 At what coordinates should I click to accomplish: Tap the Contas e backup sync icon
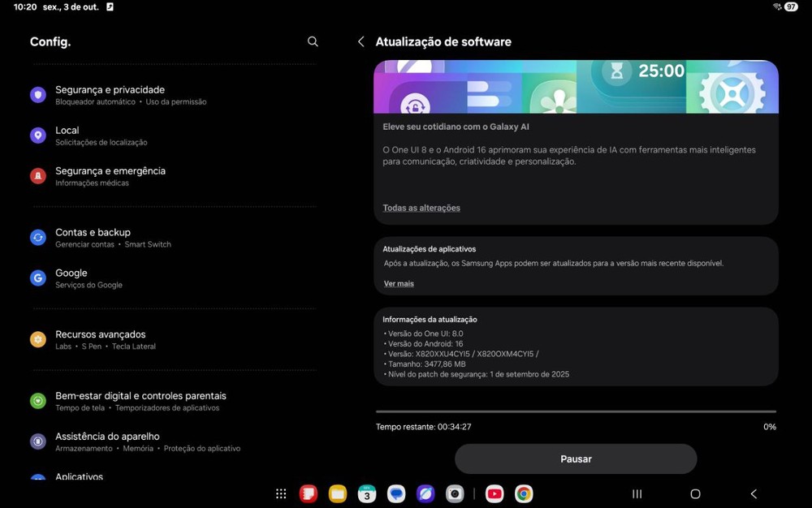click(x=38, y=238)
